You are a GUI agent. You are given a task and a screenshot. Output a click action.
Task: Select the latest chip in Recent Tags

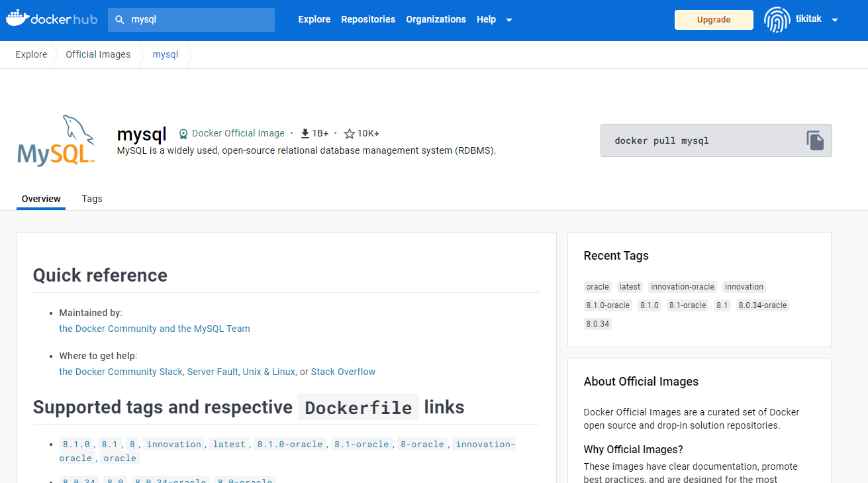[x=630, y=287]
